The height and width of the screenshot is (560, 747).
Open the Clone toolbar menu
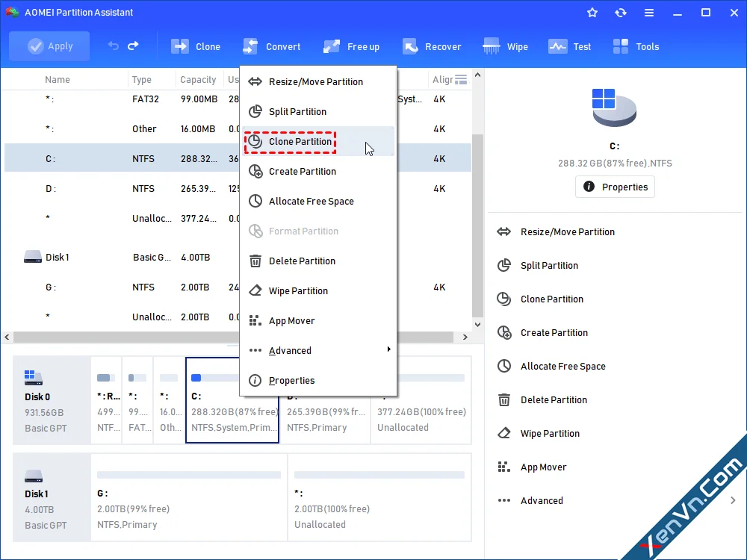pos(195,46)
